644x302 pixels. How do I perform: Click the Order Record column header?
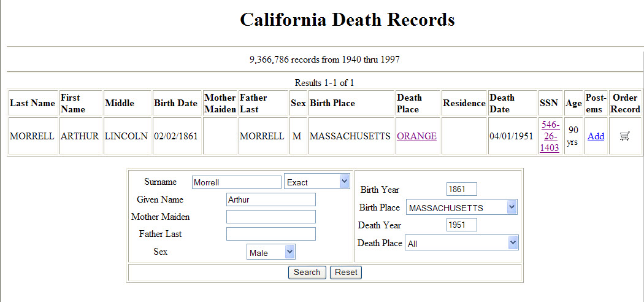626,103
